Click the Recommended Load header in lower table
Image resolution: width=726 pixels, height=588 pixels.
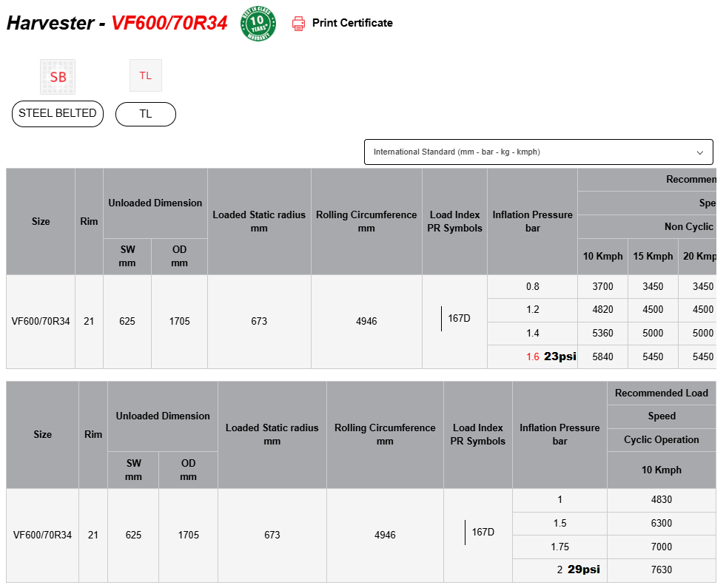coord(661,393)
